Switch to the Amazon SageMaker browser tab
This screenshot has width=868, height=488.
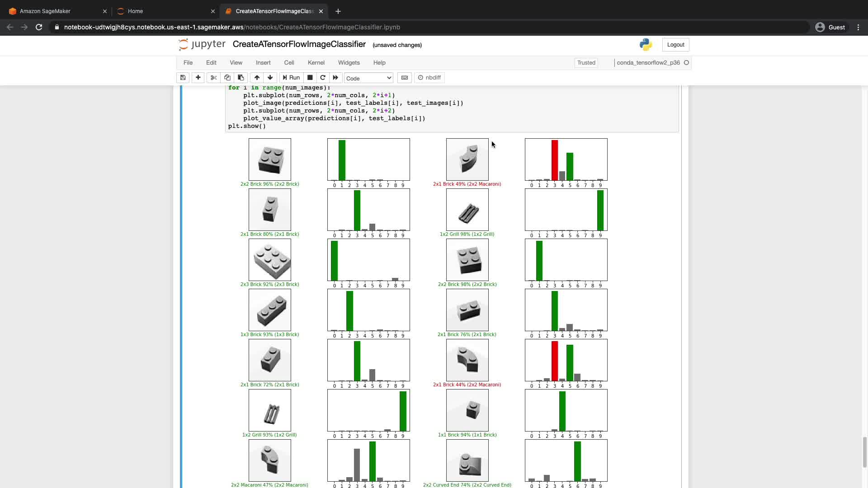(45, 11)
